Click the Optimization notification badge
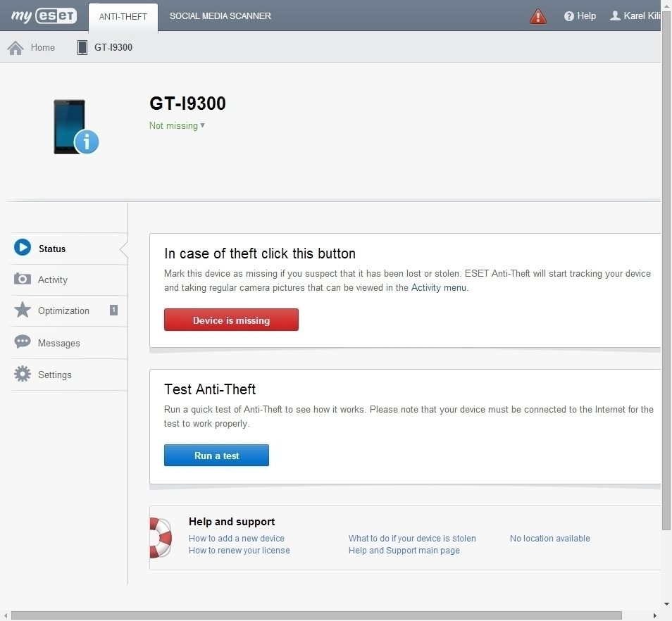 pyautogui.click(x=113, y=310)
